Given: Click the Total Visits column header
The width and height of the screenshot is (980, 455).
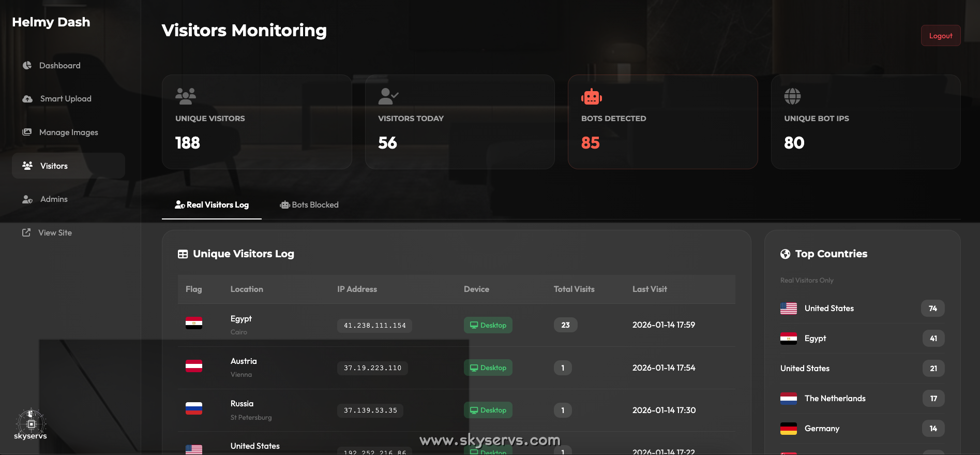Looking at the screenshot, I should 574,289.
